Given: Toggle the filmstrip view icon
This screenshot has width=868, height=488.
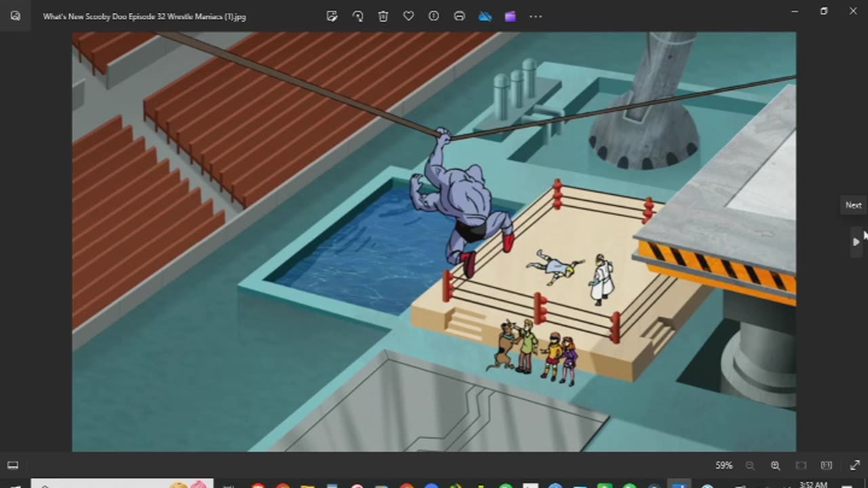Looking at the screenshot, I should pos(12,466).
